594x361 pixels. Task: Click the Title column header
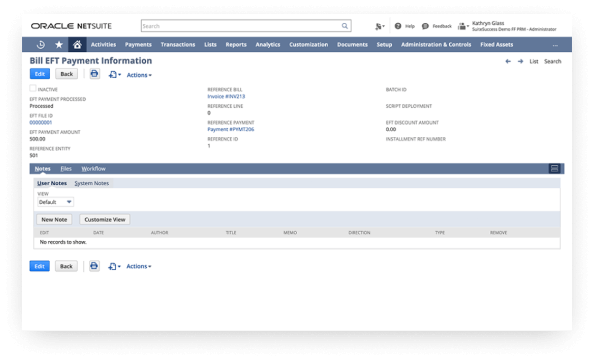(231, 233)
